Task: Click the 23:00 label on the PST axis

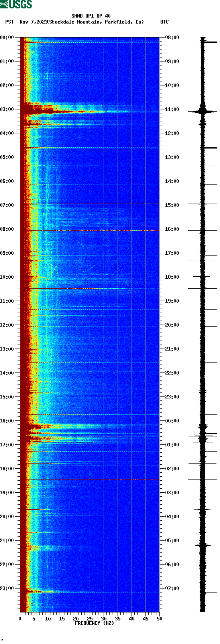Action: click(7, 589)
